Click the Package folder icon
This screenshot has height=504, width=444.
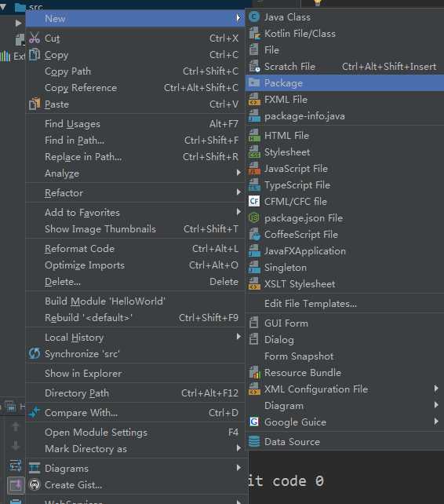[254, 82]
